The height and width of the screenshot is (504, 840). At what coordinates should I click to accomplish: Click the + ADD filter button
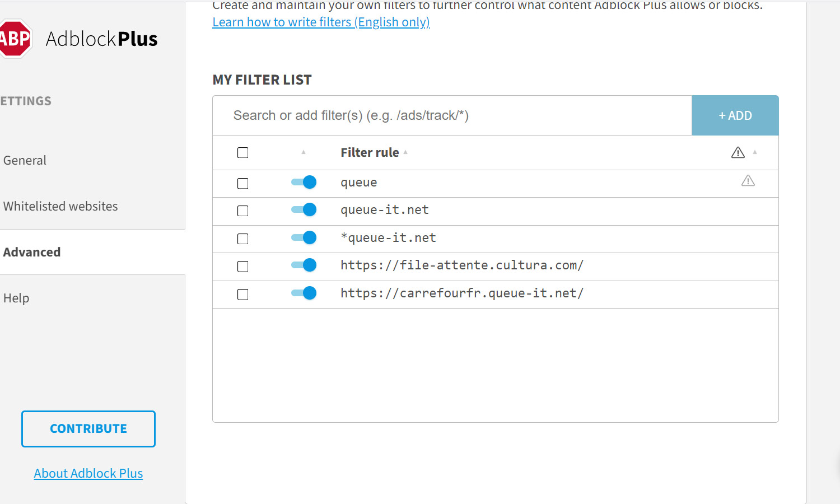click(735, 115)
